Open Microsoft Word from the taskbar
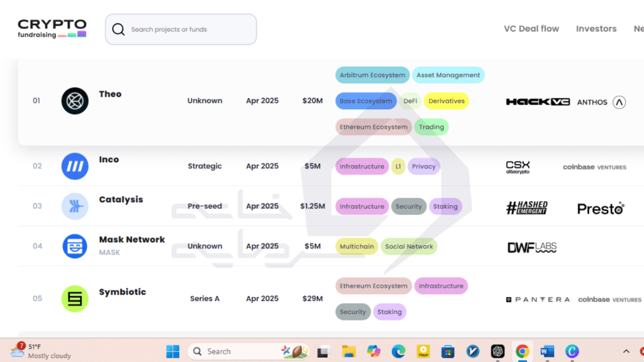This screenshot has width=644, height=362. point(547,351)
